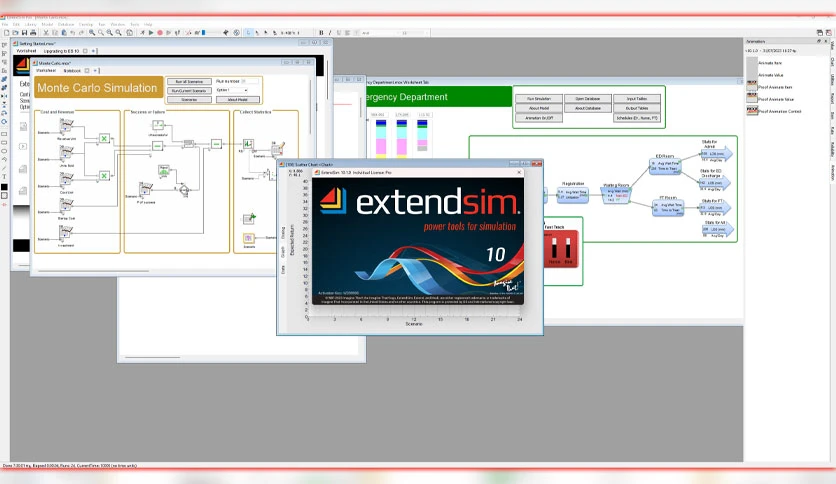Click the Paste clipboard toolbar icon
The image size is (836, 484).
pos(64,33)
